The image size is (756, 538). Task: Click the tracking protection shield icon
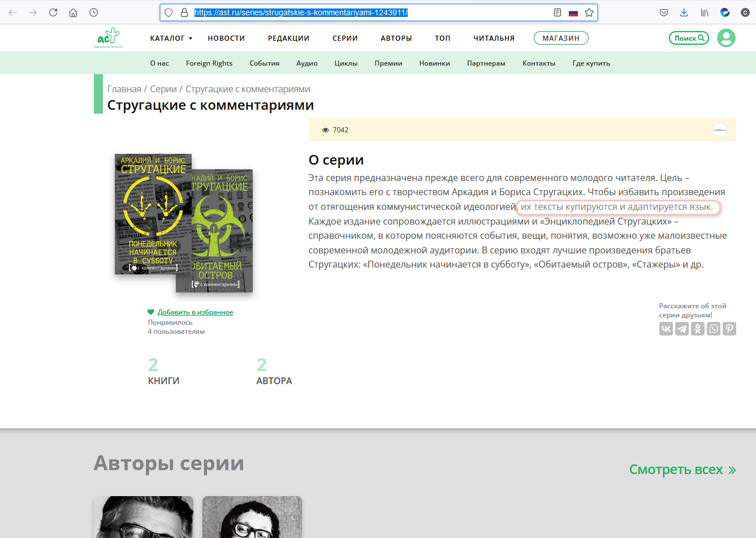click(x=169, y=12)
